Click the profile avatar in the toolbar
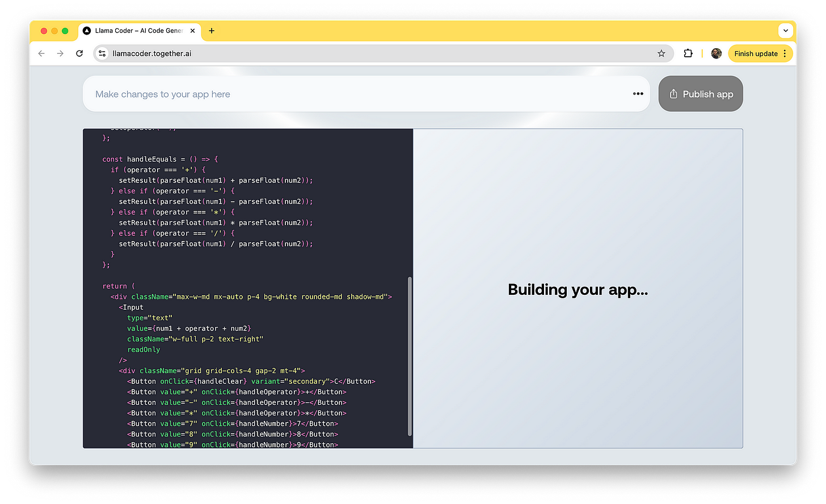 coord(716,53)
